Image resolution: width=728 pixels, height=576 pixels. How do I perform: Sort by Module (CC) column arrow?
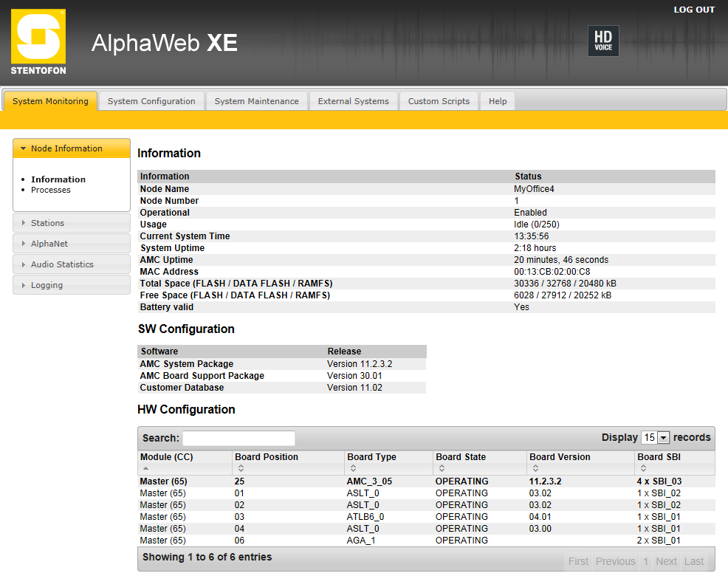(x=145, y=468)
